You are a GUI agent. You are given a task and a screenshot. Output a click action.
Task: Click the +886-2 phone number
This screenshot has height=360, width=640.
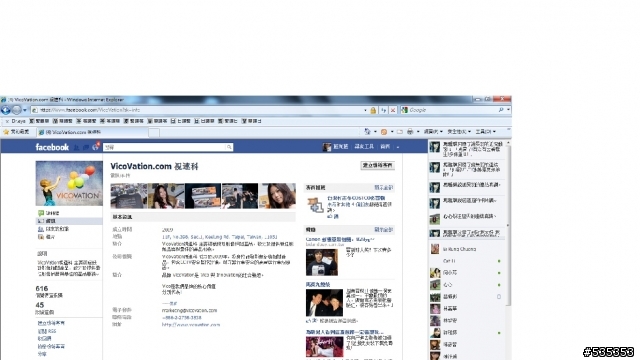click(x=181, y=318)
